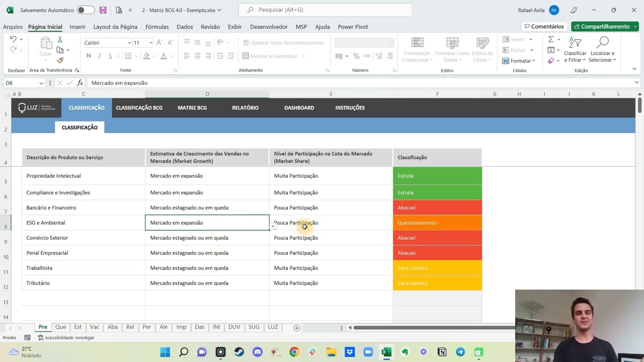
Task: Click the AutoSum sigma icon
Action: pos(551,39)
